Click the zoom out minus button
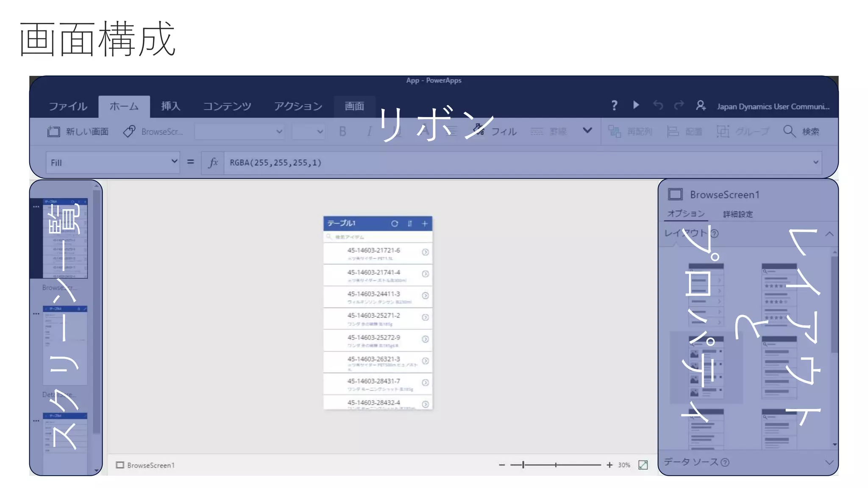Screen dimensions: 868x488 click(502, 465)
